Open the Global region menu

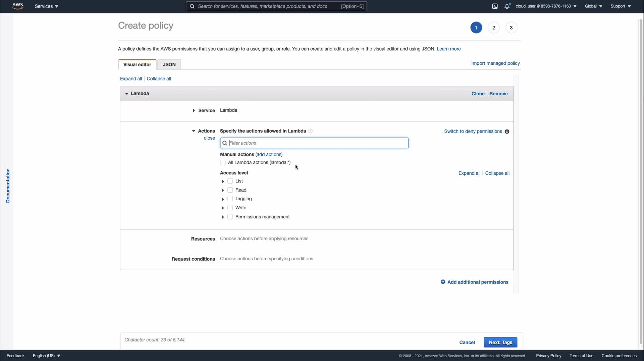[593, 6]
